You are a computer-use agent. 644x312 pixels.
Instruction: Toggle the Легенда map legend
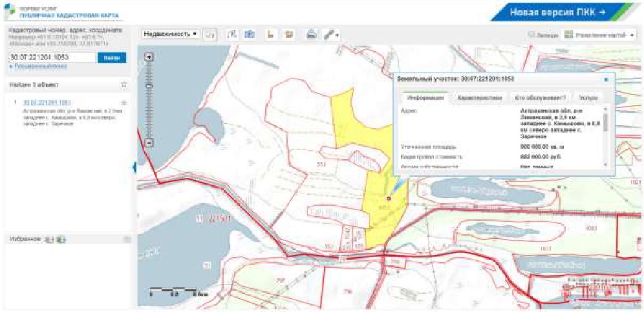pos(543,36)
